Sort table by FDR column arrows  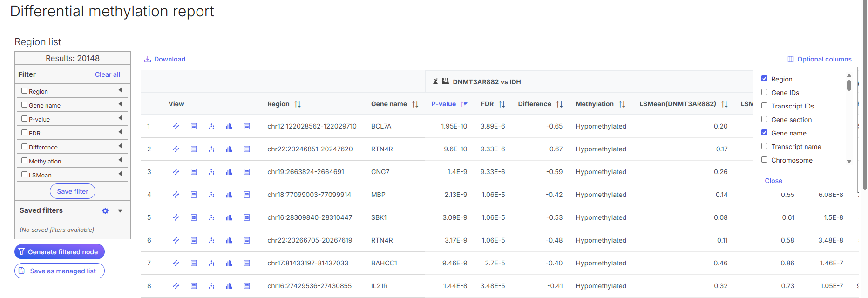tap(502, 104)
